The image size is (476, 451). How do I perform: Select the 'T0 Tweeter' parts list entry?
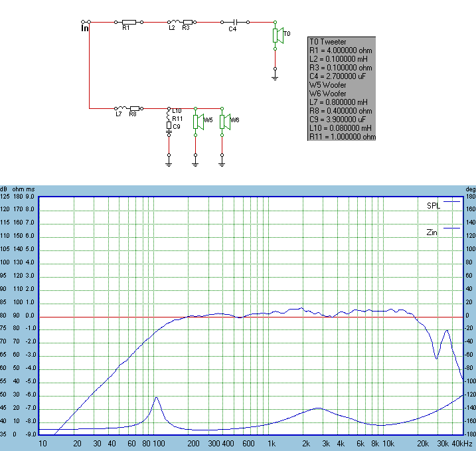pyautogui.click(x=328, y=41)
